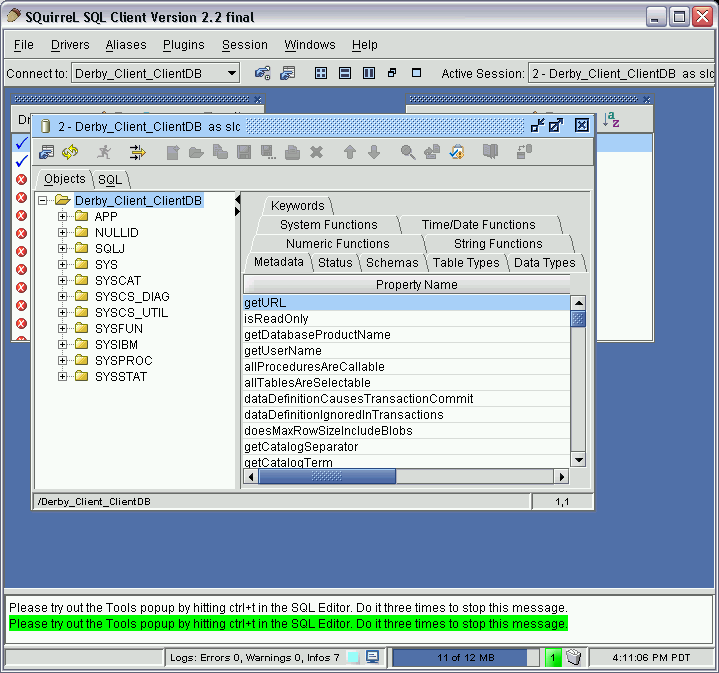Open the Active Session dropdown
Screen dimensions: 719x673
[x=620, y=73]
